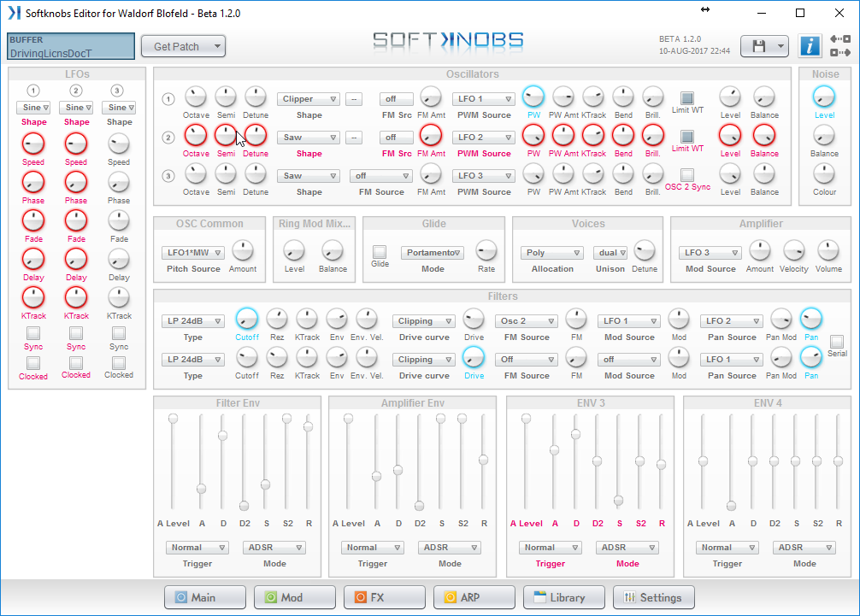Viewport: 860px width, 616px height.
Task: Open the LFO1*MW Pitch Source dropdown
Action: click(x=193, y=253)
